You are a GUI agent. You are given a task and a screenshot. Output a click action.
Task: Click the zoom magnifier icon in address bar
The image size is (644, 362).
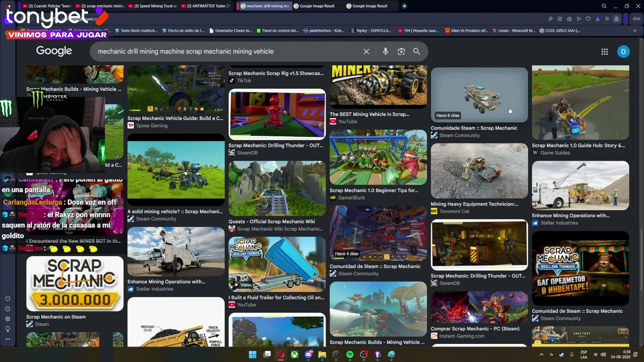click(550, 19)
